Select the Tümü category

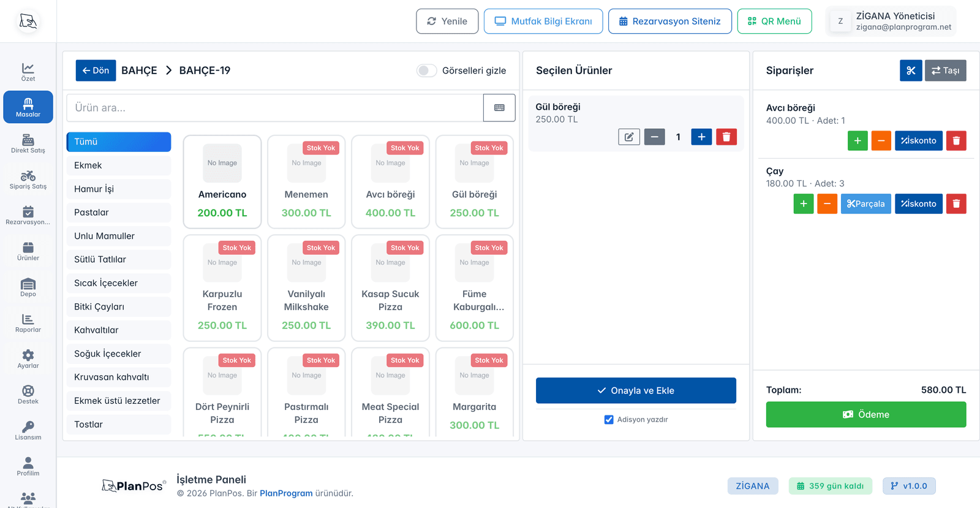[x=119, y=142]
